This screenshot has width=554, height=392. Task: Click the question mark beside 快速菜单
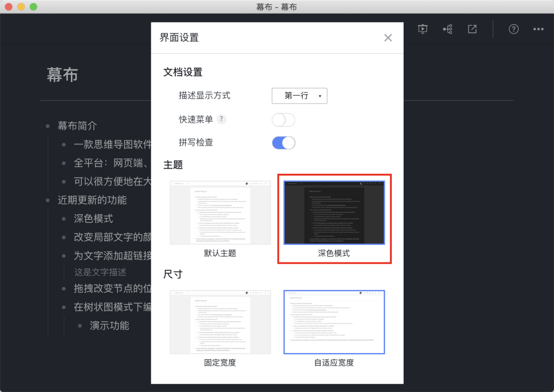pos(221,119)
